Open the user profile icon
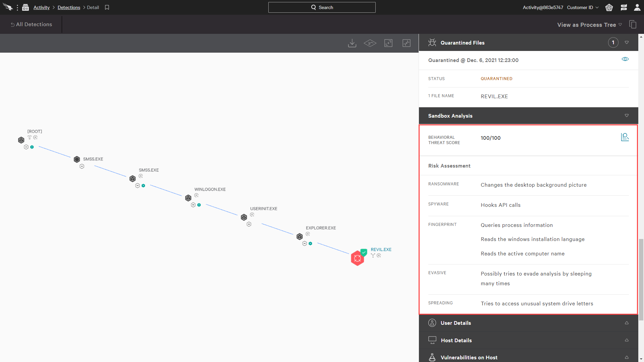Screen dimensions: 644x362 point(637,7)
